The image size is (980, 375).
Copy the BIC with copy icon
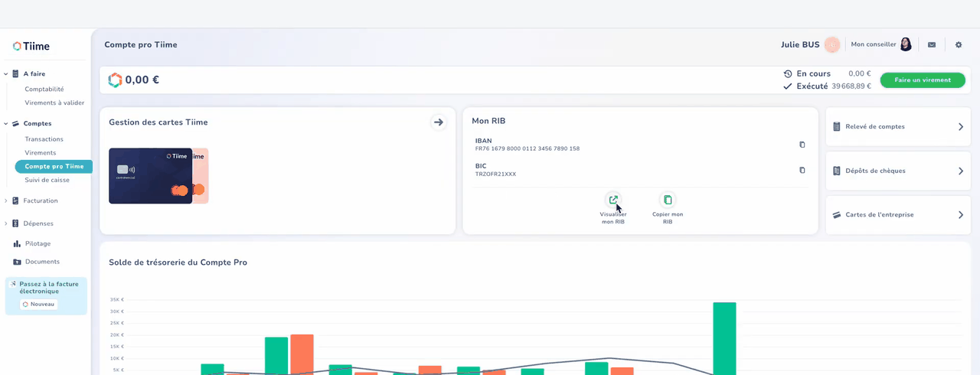[802, 170]
